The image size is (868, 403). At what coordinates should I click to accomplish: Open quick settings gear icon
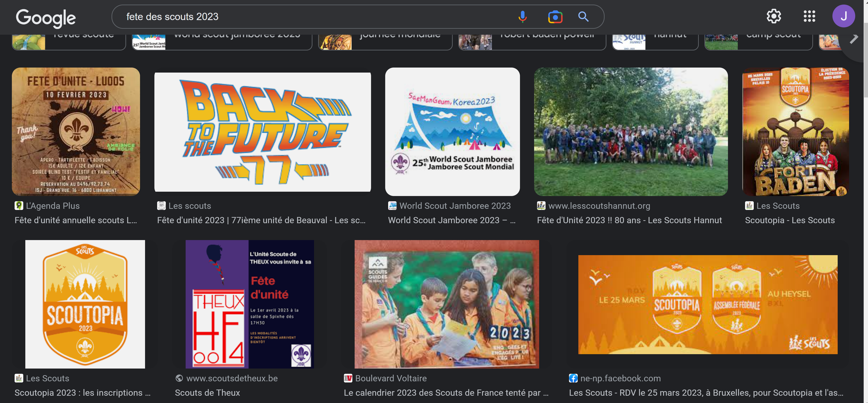(x=774, y=16)
